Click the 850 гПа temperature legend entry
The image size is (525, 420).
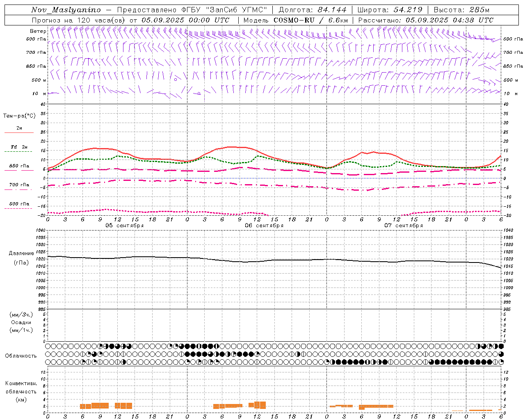tap(19, 166)
